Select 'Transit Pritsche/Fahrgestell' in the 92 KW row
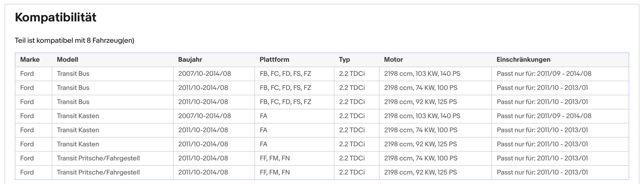Viewport: 644px width, 184px height. (98, 172)
